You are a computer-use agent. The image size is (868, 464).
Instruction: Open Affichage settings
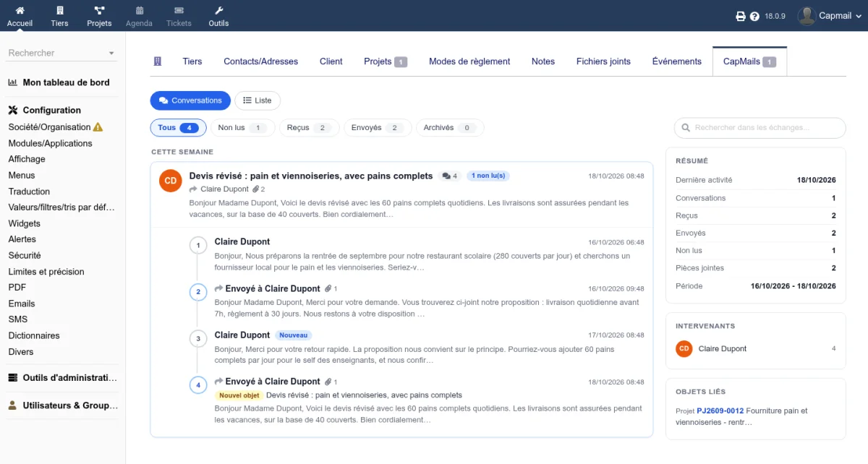tap(27, 159)
